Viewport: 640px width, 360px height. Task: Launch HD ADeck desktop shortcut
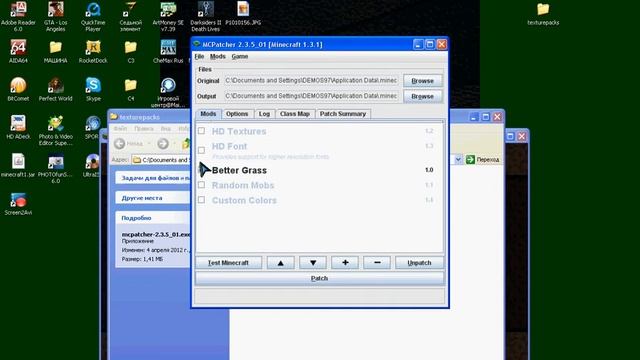[x=18, y=127]
